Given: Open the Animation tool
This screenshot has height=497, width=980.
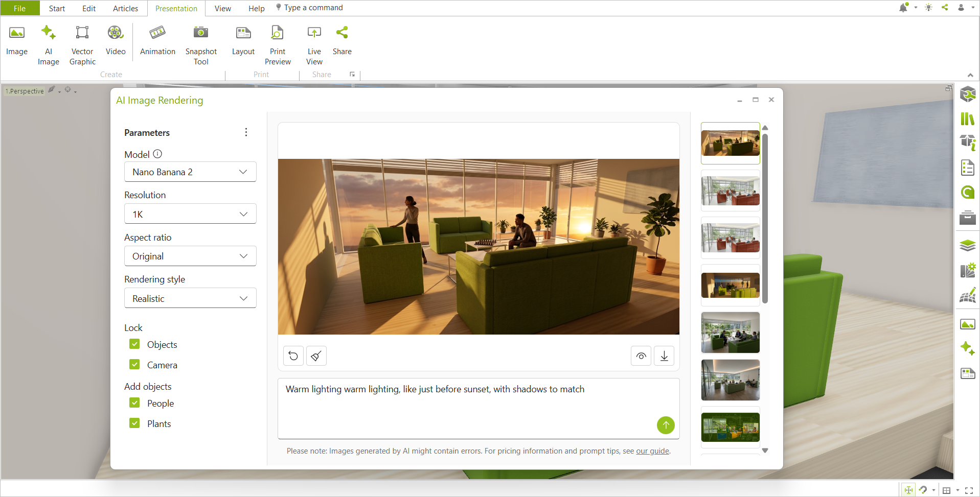Looking at the screenshot, I should pos(157,40).
